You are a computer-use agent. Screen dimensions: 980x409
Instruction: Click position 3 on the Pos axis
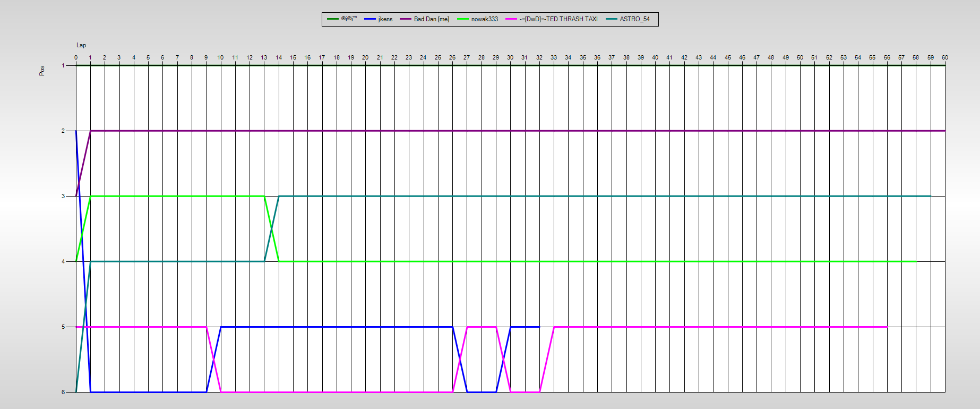point(63,196)
